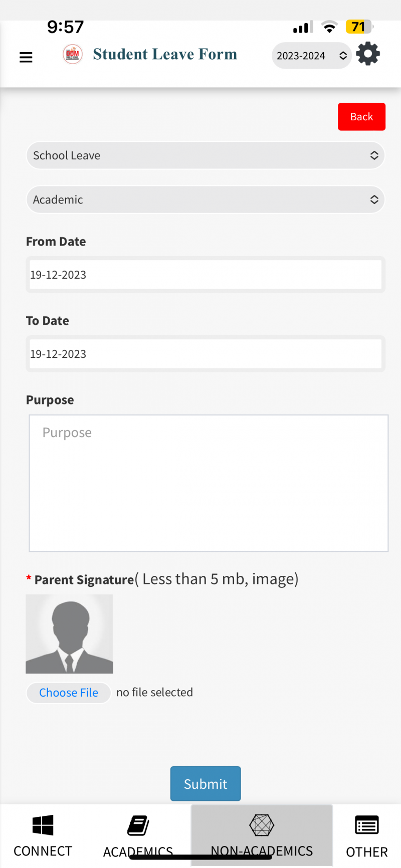Expand the 2023-2024 academic year dropdown
401x868 pixels.
[311, 56]
